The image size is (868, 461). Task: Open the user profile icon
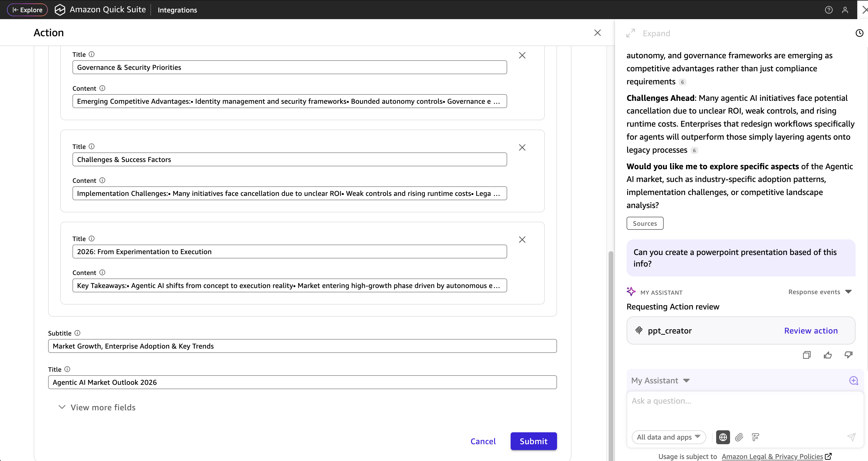click(845, 10)
